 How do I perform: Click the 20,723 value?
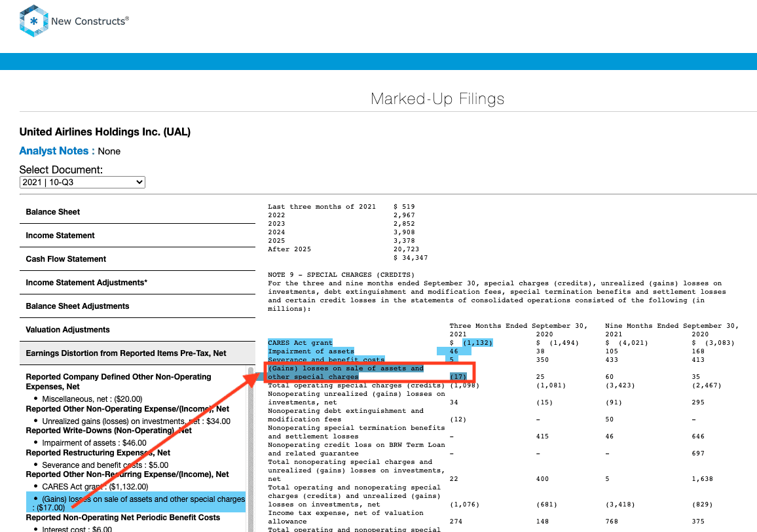pos(406,249)
